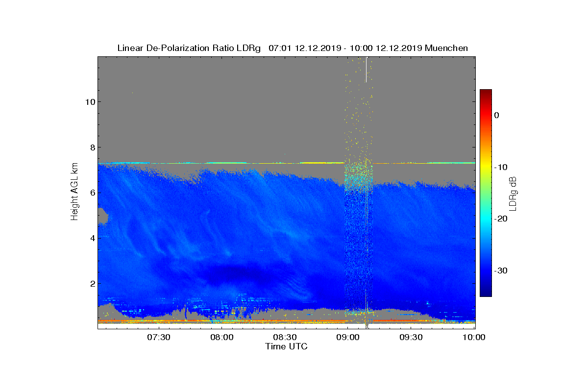588x392 pixels.
Task: Click the y-axis label Height AGL km
Action: [74, 192]
